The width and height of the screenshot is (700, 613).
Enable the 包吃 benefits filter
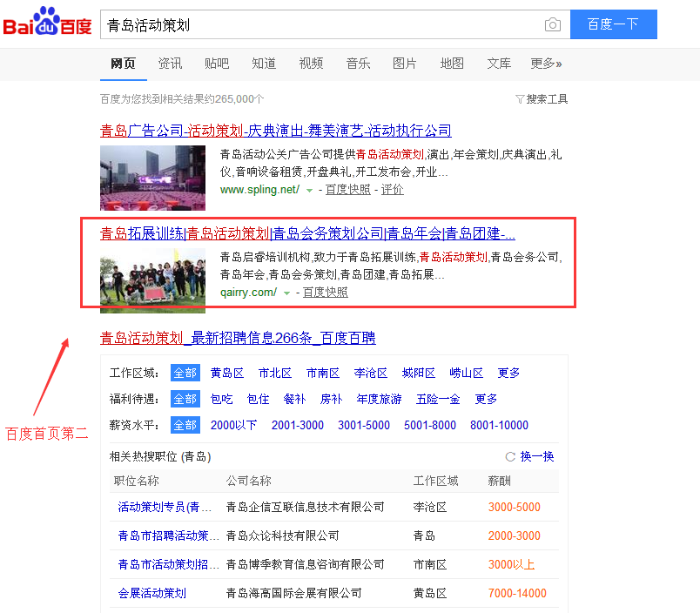(x=221, y=399)
